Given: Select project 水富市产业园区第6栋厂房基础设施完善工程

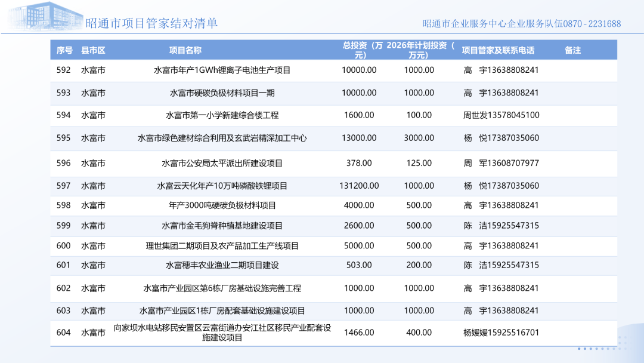Looking at the screenshot, I should (x=222, y=288).
